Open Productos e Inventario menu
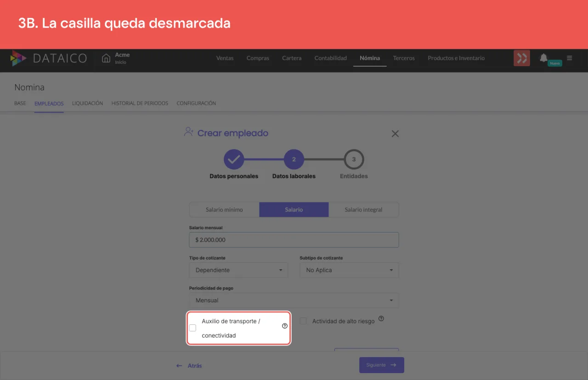The height and width of the screenshot is (380, 588). [456, 58]
